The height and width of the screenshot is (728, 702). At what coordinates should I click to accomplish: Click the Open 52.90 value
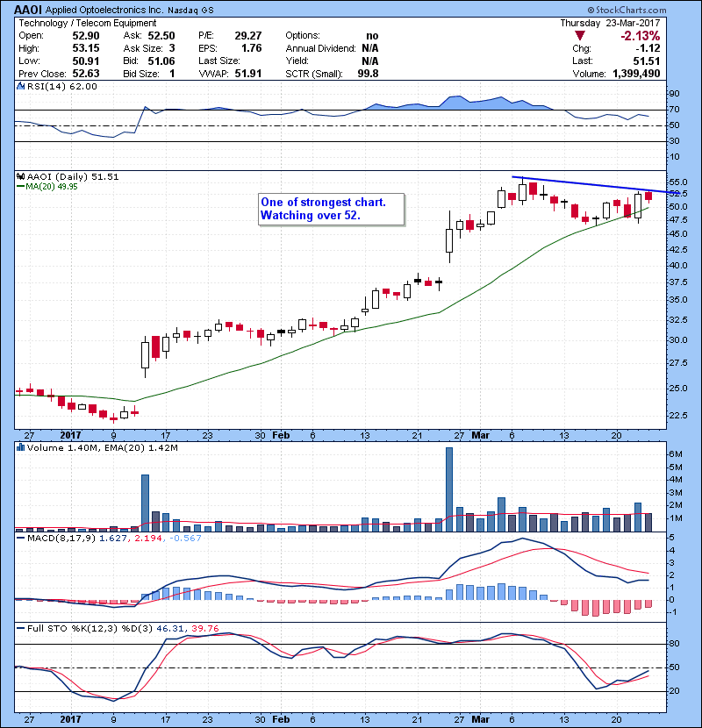coord(86,36)
